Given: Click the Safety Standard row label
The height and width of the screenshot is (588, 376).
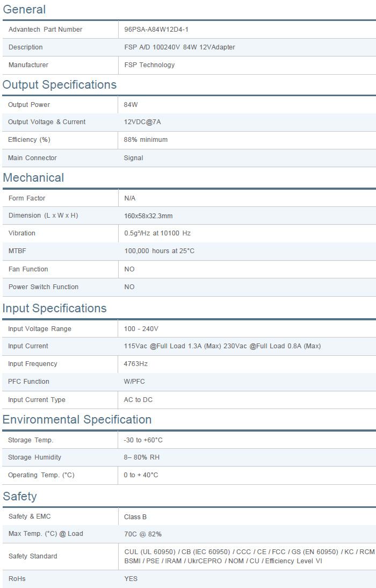Looking at the screenshot, I should [x=32, y=556].
